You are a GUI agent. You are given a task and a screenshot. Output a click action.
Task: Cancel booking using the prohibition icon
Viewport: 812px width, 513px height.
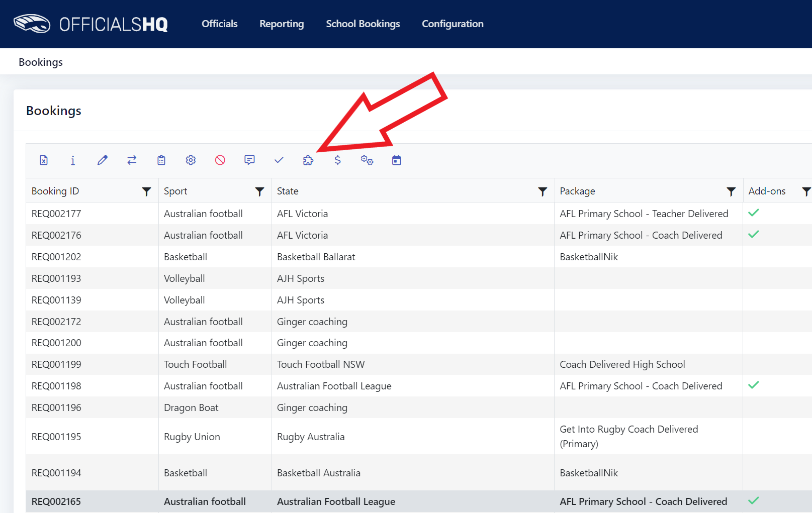click(220, 160)
